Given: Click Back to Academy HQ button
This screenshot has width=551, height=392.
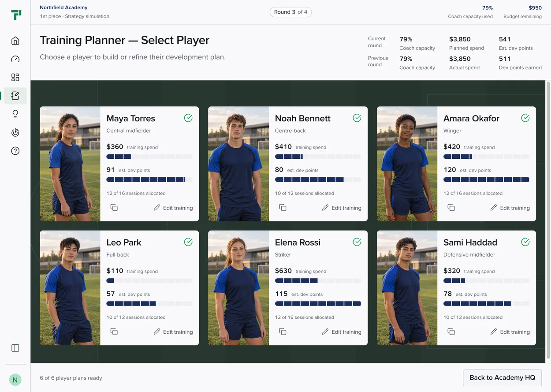Looking at the screenshot, I should coord(502,377).
